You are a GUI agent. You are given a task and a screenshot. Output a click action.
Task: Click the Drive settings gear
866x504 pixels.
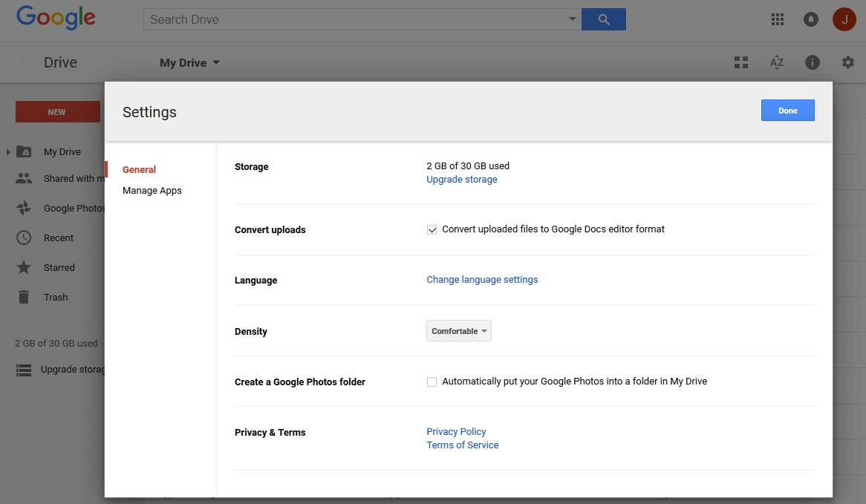[847, 62]
